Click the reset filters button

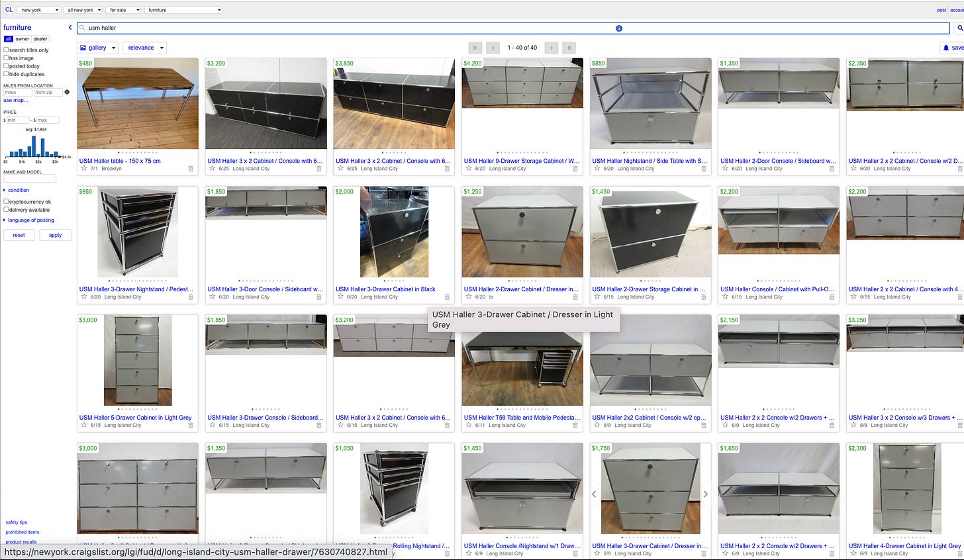pyautogui.click(x=19, y=235)
